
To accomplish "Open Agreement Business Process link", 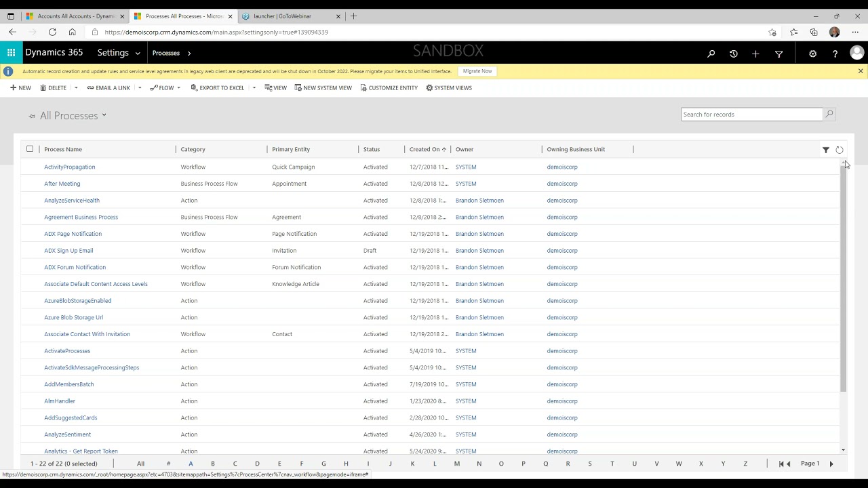I will coord(81,217).
